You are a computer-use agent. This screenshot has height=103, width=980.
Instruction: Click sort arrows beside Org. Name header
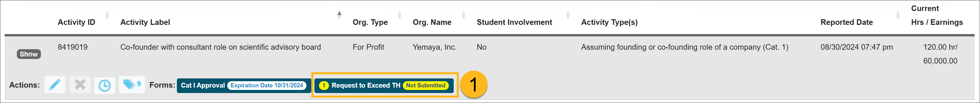(463, 15)
